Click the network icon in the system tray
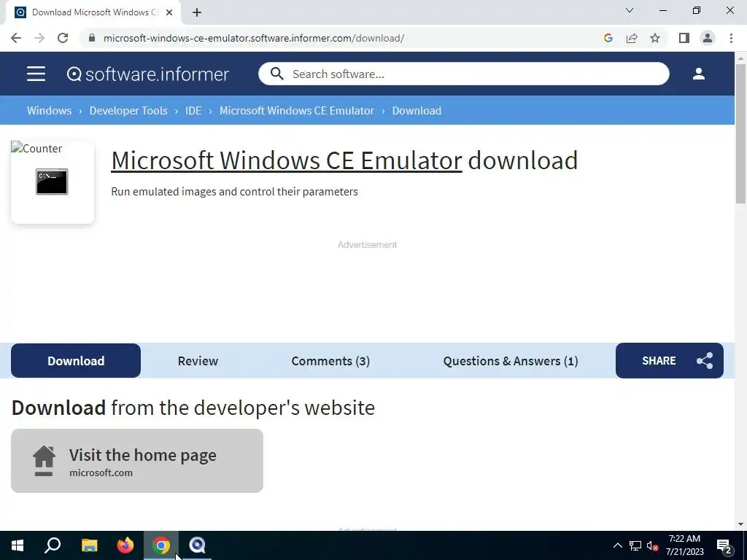 point(635,545)
